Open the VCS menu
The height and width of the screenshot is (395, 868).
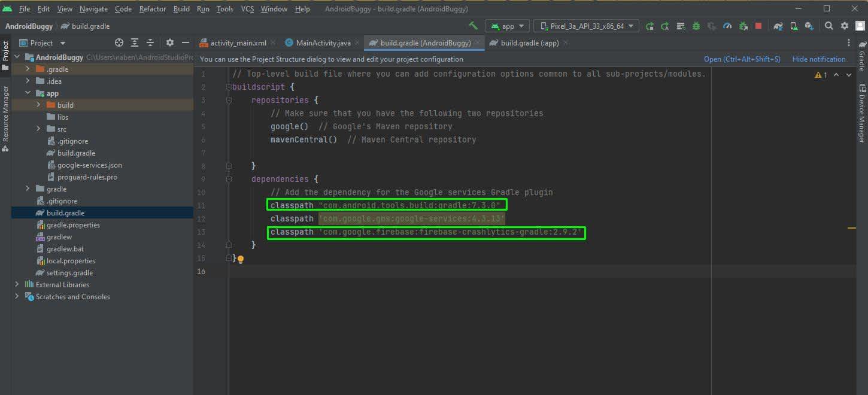point(247,9)
